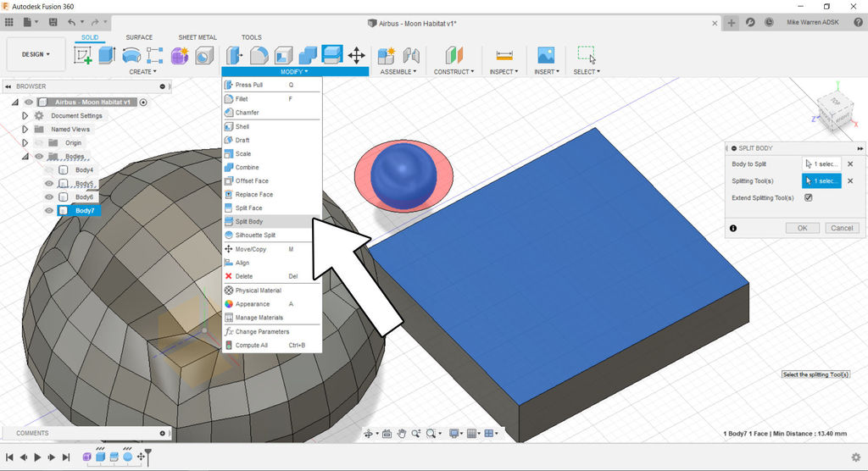Switch to the SHEET METAL tab
This screenshot has width=868, height=471.
pos(198,37)
